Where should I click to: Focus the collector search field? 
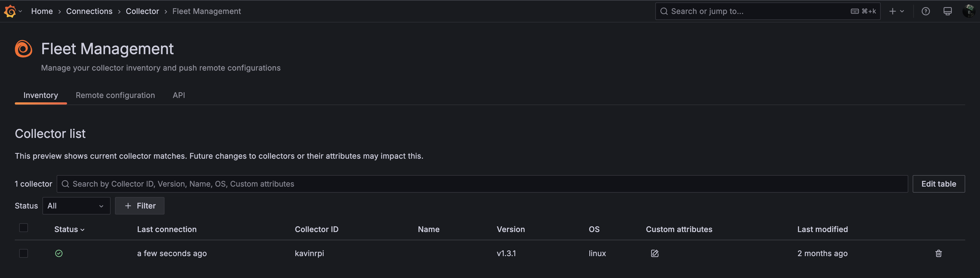[x=482, y=184]
